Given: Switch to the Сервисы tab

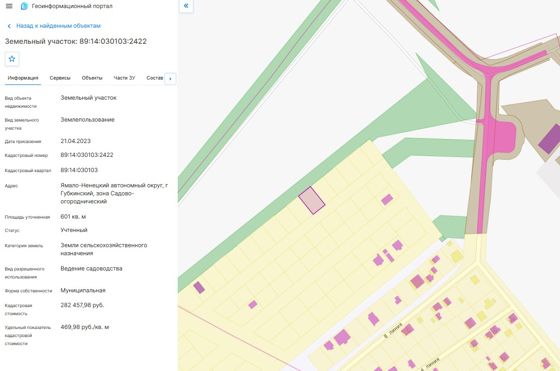Looking at the screenshot, I should [60, 78].
